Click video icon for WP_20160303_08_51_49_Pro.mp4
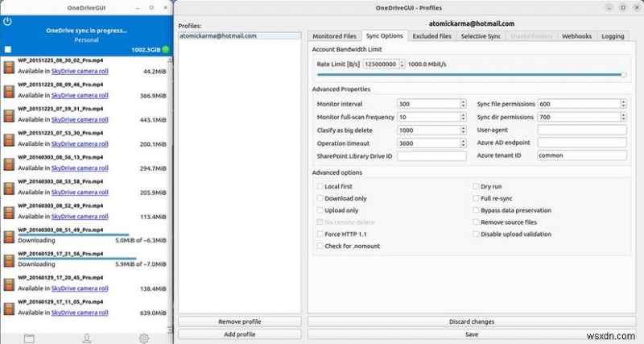644x344 pixels. [9, 236]
